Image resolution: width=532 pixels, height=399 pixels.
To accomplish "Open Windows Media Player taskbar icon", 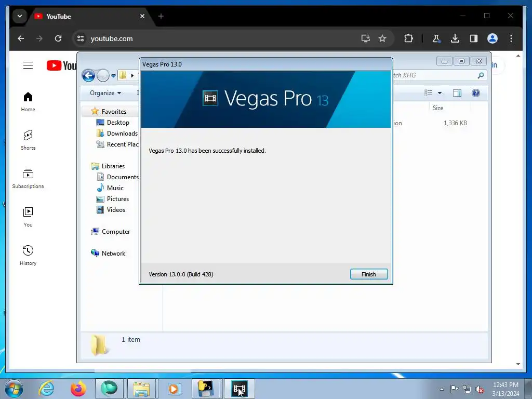I will coord(174,389).
